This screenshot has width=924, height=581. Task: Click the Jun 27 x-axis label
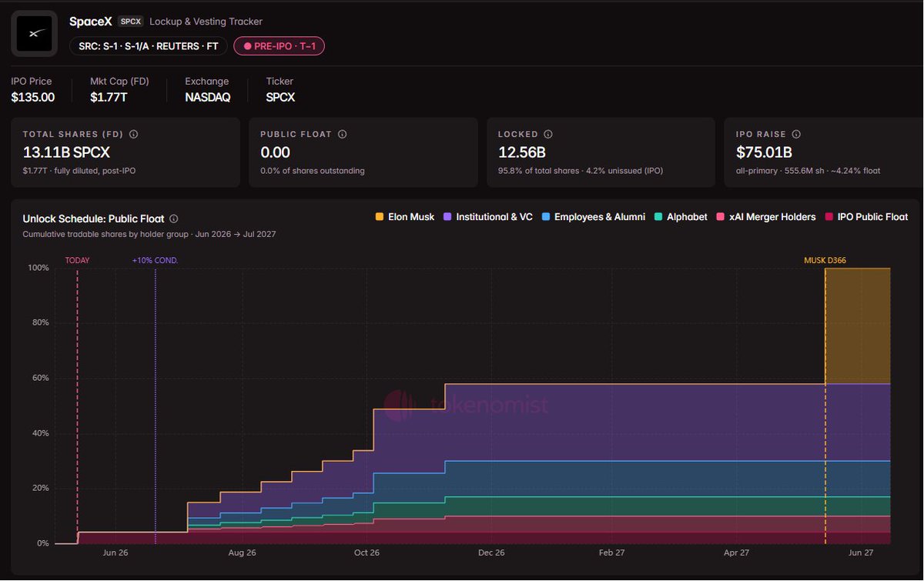click(x=859, y=553)
